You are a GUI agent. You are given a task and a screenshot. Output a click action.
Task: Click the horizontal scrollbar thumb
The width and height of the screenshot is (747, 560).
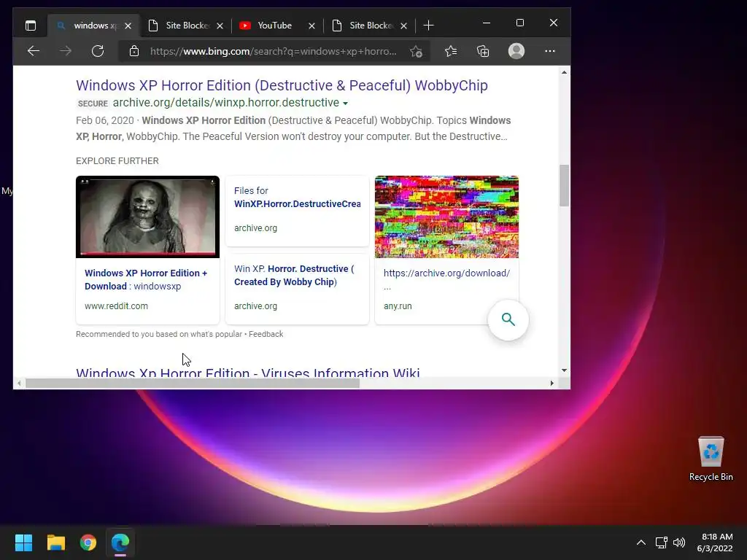point(193,384)
